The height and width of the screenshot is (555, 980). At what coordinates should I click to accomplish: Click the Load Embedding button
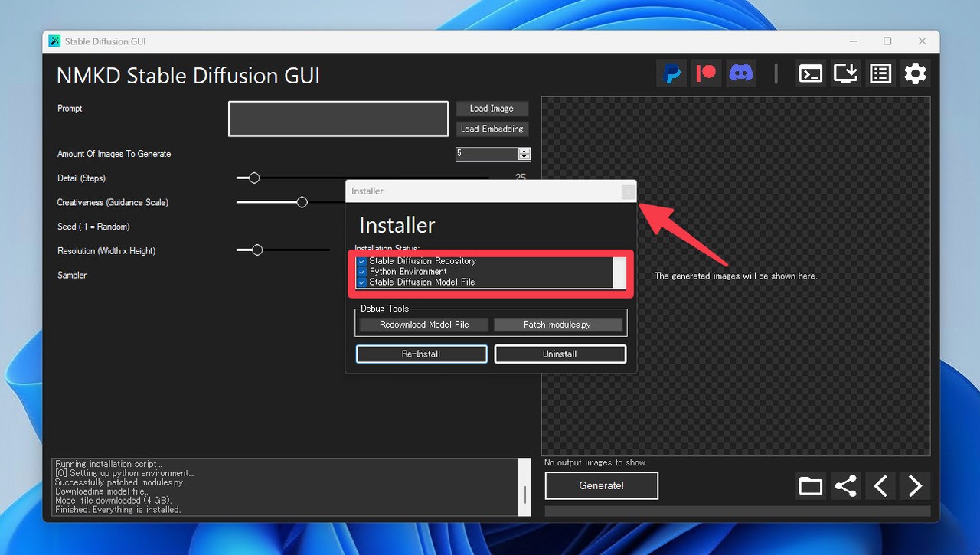[x=492, y=129]
